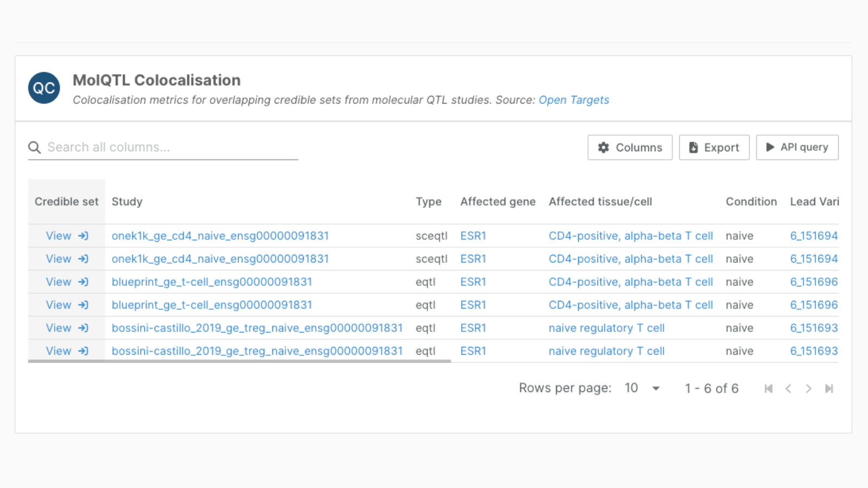Open the first blueprint_ge_t-cell study link
The width and height of the screenshot is (868, 488).
click(212, 282)
